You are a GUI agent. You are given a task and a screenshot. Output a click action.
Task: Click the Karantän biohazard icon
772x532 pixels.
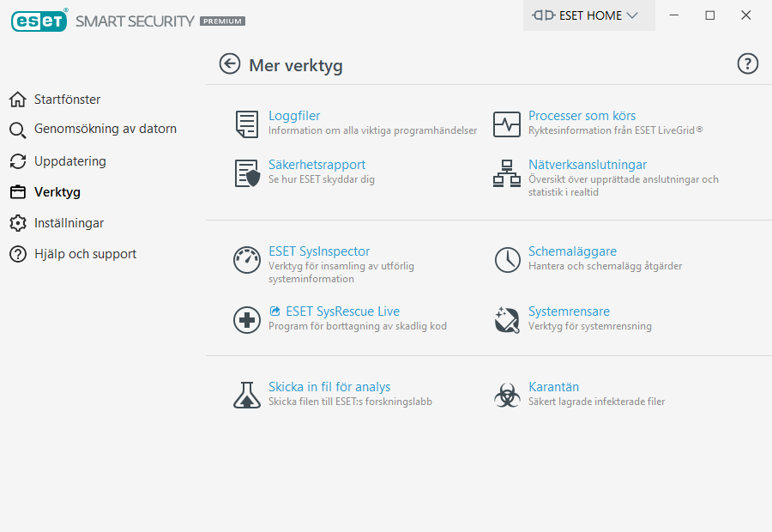click(x=507, y=395)
